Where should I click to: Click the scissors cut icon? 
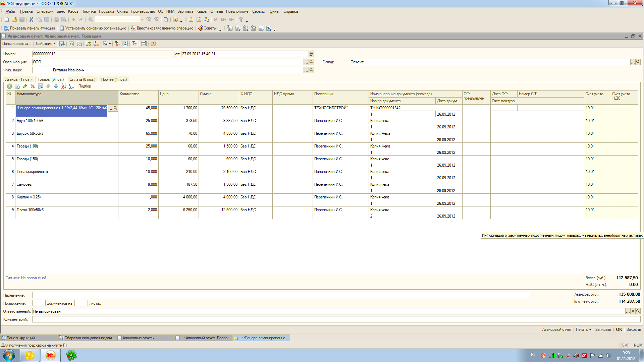(31, 20)
